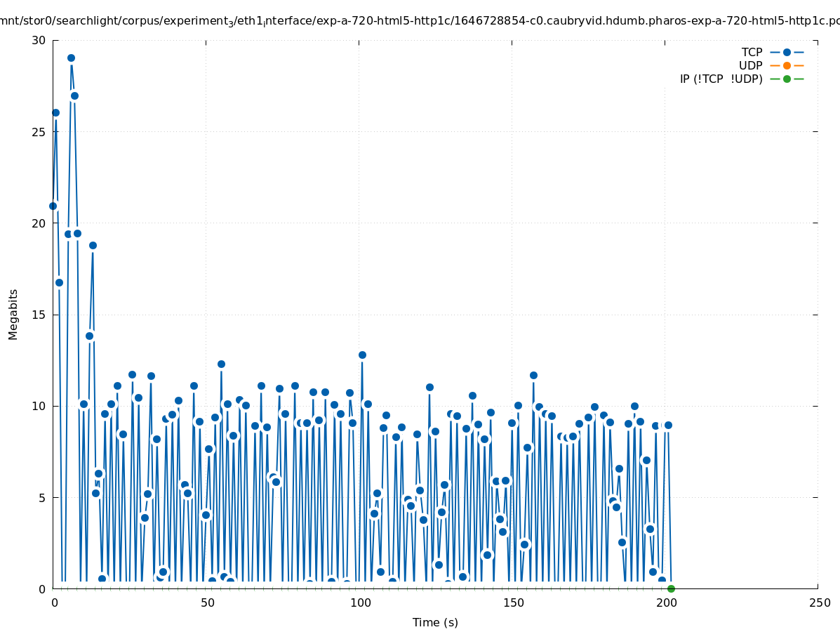The image size is (840, 632).
Task: Click the 15 tick label on the Megabits axis
Action: point(39,315)
